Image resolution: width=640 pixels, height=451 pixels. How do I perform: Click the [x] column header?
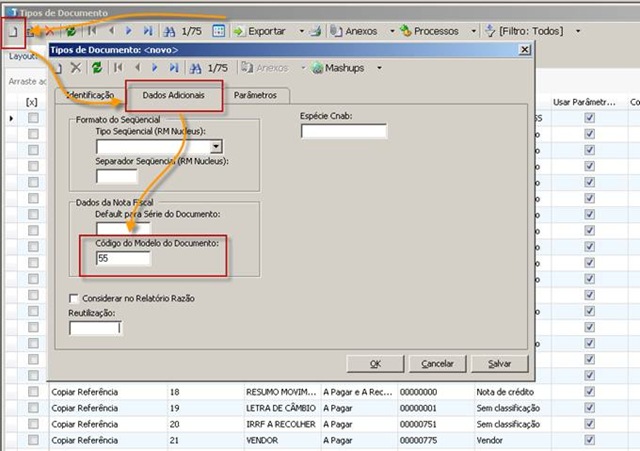(31, 102)
